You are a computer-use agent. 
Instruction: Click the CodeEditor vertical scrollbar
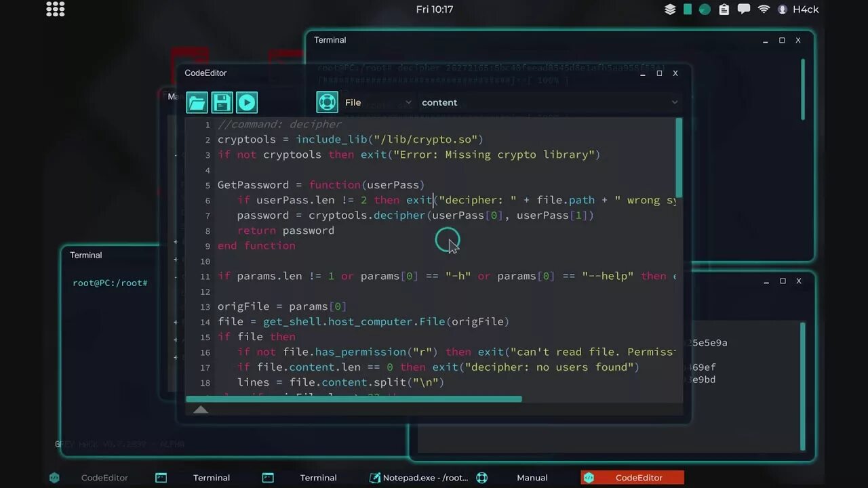[x=679, y=158]
